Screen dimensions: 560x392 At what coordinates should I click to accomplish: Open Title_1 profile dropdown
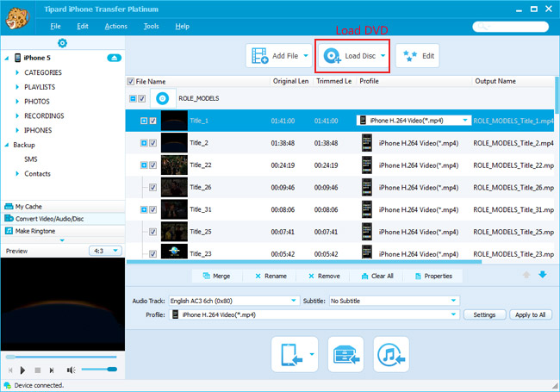(x=465, y=121)
